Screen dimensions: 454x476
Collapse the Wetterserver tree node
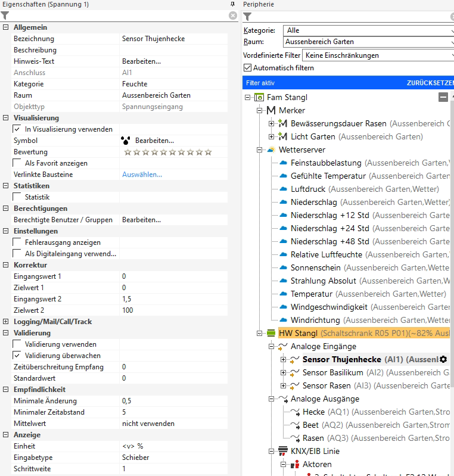[x=259, y=150]
